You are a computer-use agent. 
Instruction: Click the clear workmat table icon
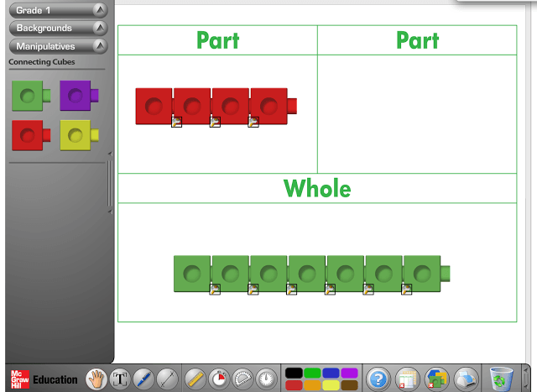click(x=408, y=379)
